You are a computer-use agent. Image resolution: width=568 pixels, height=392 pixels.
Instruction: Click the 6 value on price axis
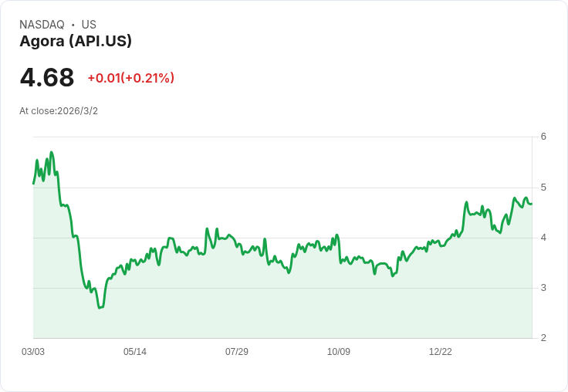click(543, 137)
